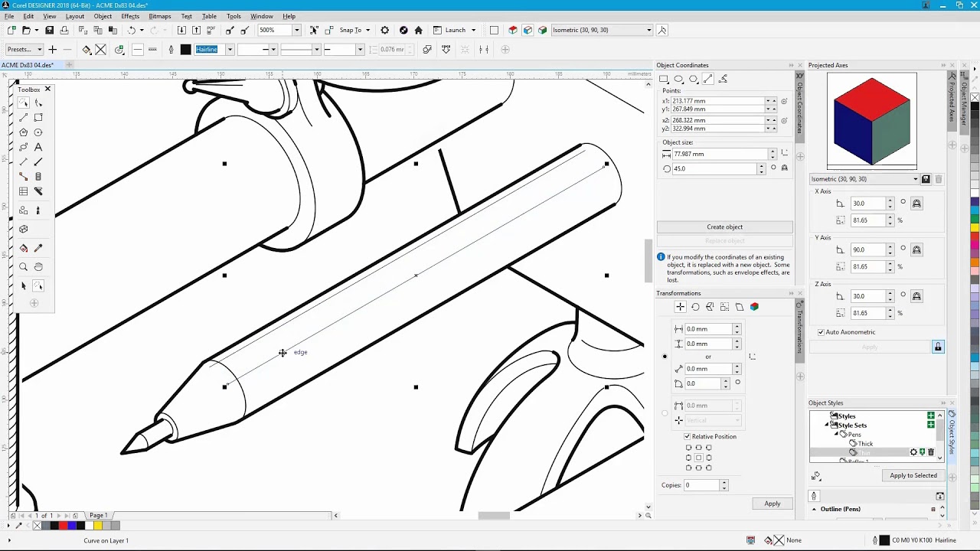Click the Create object button

pyautogui.click(x=724, y=227)
